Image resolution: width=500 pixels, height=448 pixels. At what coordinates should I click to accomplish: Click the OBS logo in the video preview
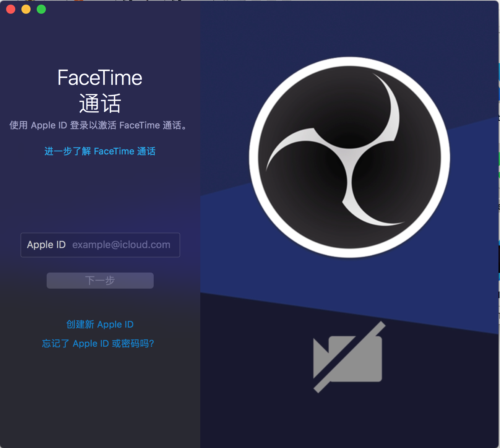tap(349, 157)
